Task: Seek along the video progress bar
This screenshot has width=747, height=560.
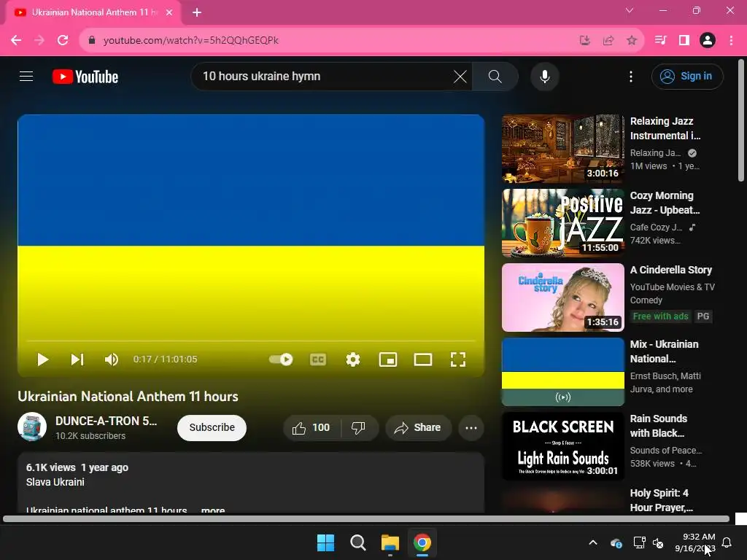Action: tap(251, 341)
